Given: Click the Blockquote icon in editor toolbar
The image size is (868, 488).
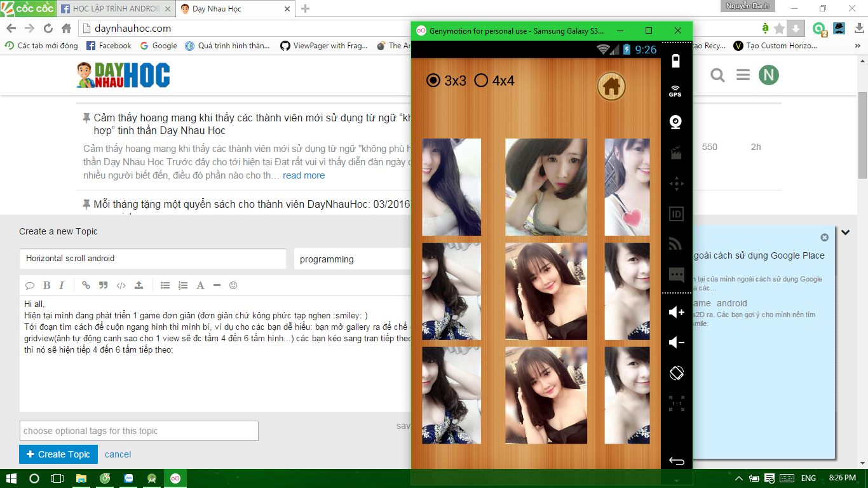Looking at the screenshot, I should [103, 285].
